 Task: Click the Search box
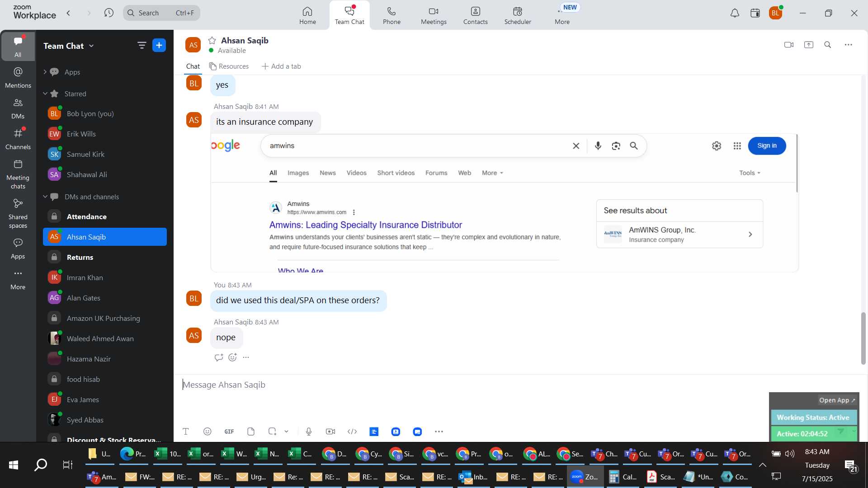161,13
